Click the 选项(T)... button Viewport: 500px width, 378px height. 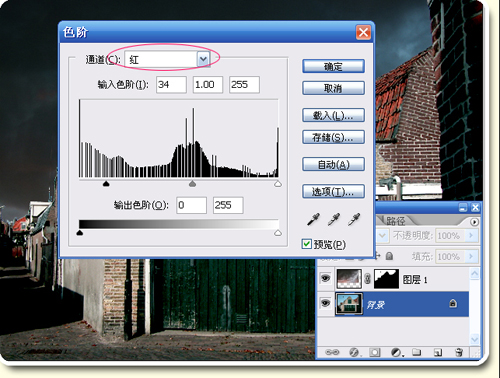[x=333, y=191]
